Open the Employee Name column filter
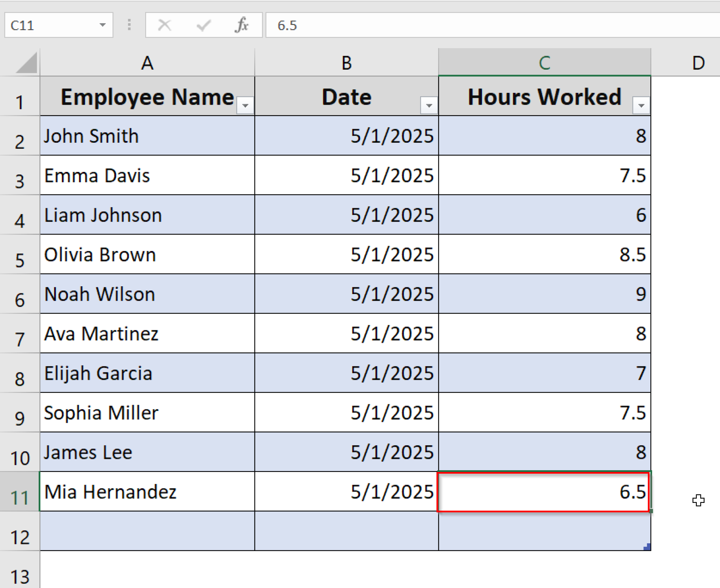 244,105
